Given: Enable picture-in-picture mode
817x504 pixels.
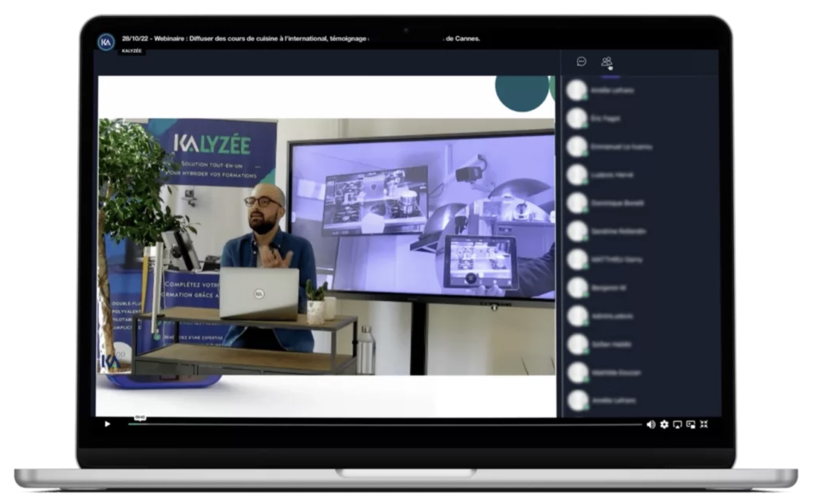Looking at the screenshot, I should point(691,425).
